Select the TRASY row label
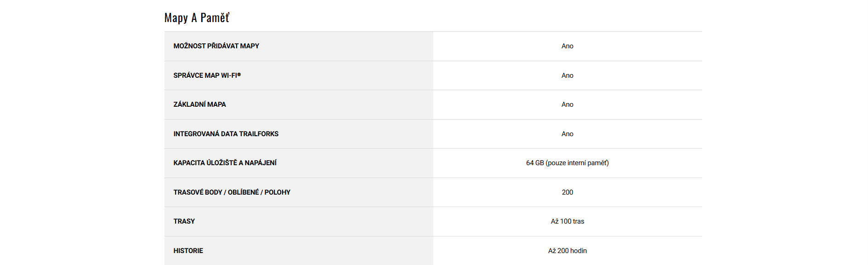 (x=184, y=221)
